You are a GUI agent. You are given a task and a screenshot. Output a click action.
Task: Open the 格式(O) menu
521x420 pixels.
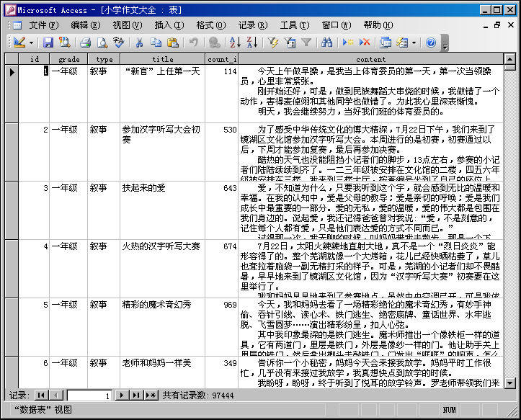pos(211,25)
